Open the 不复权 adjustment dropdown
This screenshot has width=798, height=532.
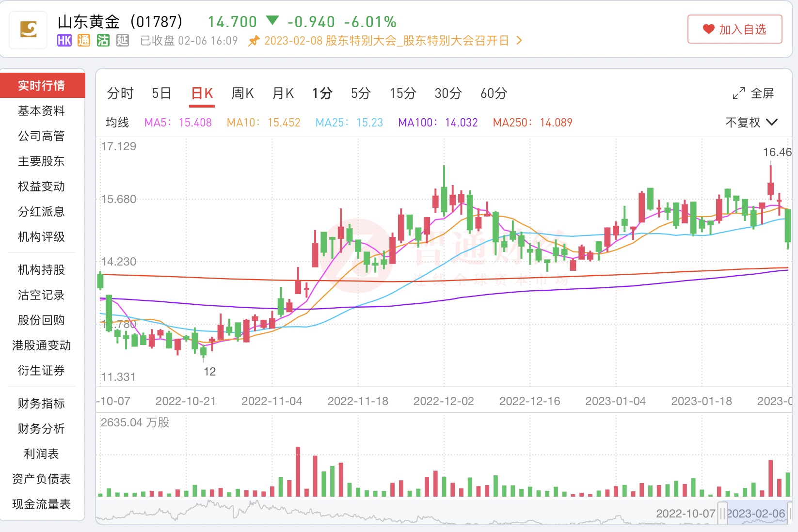(x=751, y=123)
